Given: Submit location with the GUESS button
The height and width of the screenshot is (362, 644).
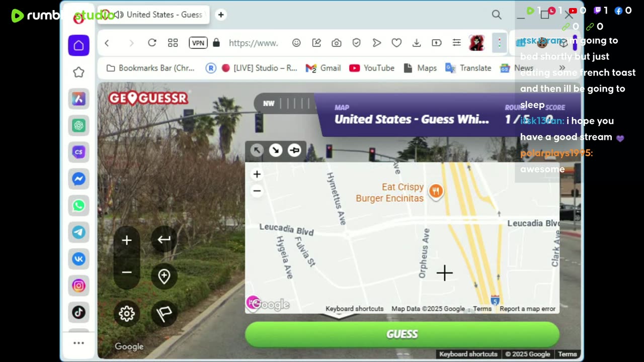Looking at the screenshot, I should [402, 334].
